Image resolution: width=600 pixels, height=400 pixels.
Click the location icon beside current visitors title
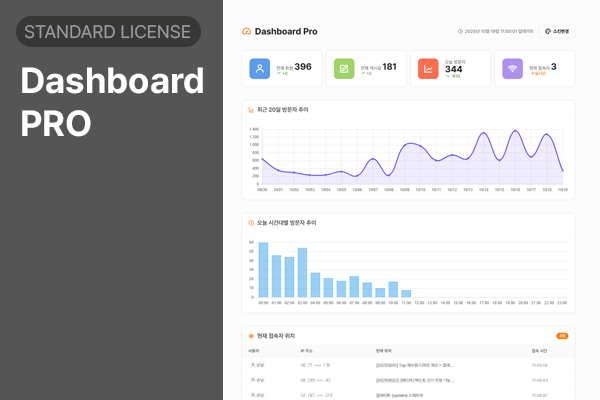point(251,336)
